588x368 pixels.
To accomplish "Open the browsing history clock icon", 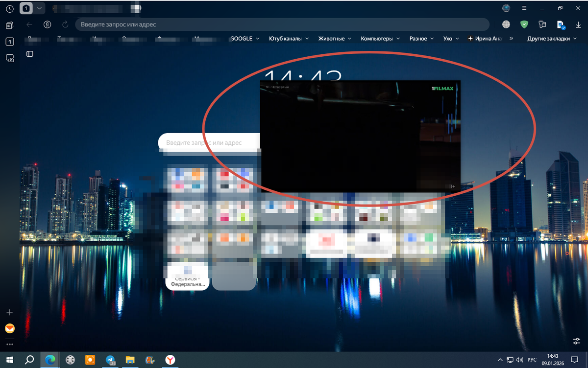I will coord(10,8).
